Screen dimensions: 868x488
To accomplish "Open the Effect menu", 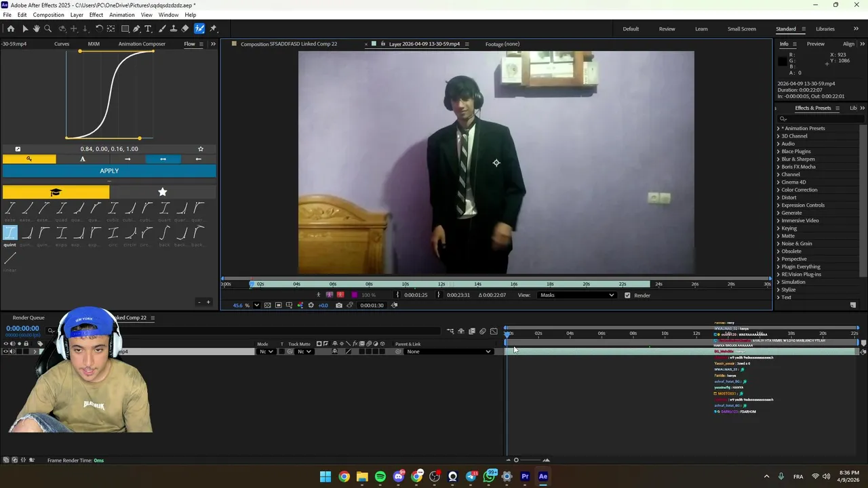I will point(96,15).
